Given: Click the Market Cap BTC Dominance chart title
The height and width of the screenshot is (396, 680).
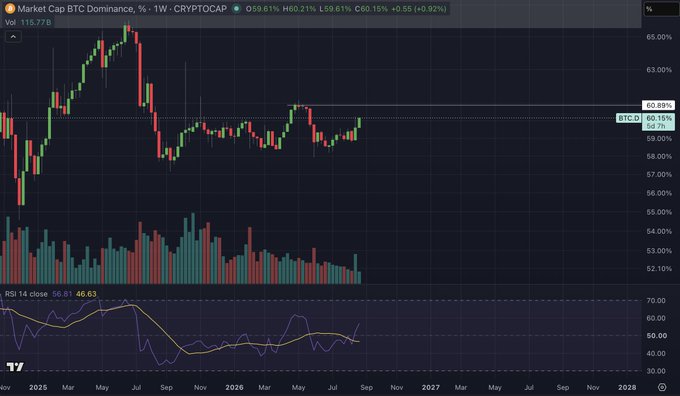Looking at the screenshot, I should pyautogui.click(x=122, y=9).
